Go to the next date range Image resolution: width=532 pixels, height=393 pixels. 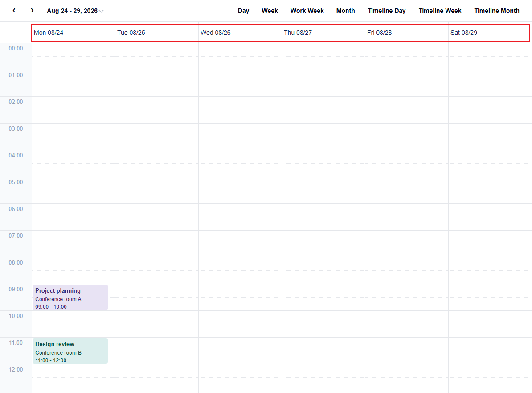tap(32, 11)
